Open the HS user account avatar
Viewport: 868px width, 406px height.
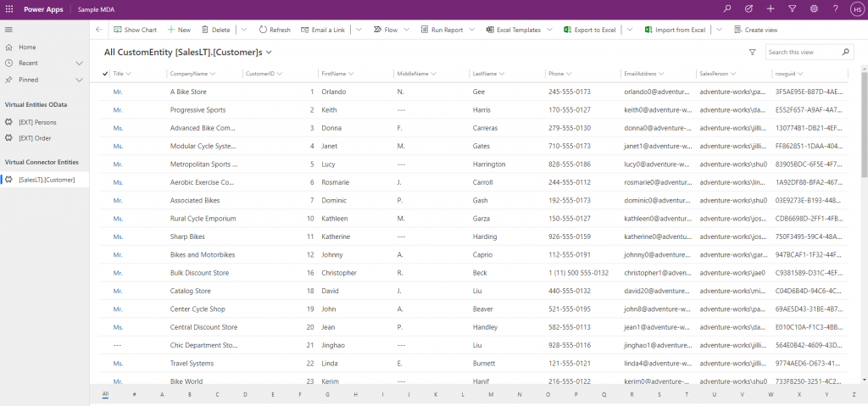[857, 9]
